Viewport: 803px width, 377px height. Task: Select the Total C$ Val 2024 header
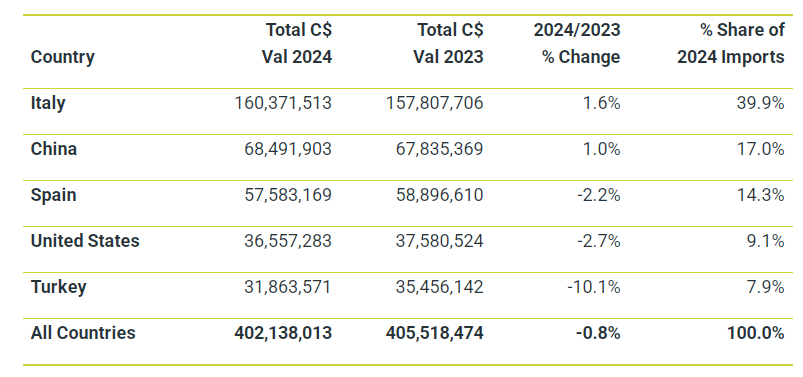pos(298,44)
